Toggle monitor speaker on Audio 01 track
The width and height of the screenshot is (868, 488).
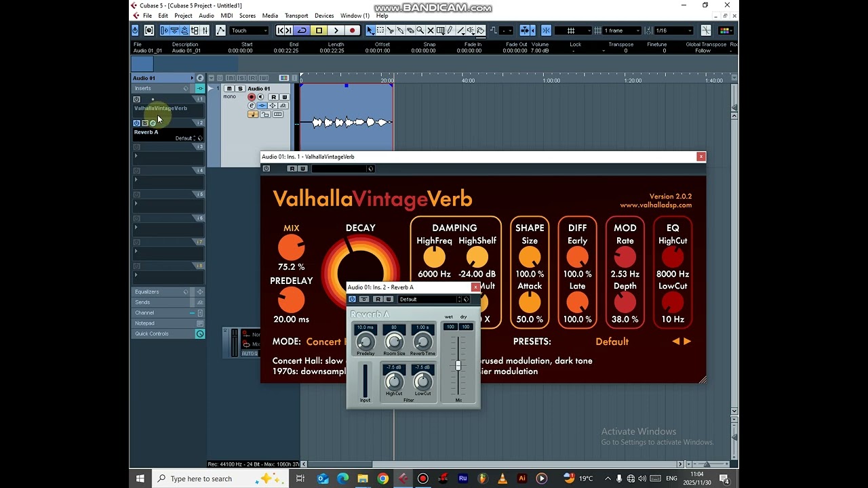260,97
